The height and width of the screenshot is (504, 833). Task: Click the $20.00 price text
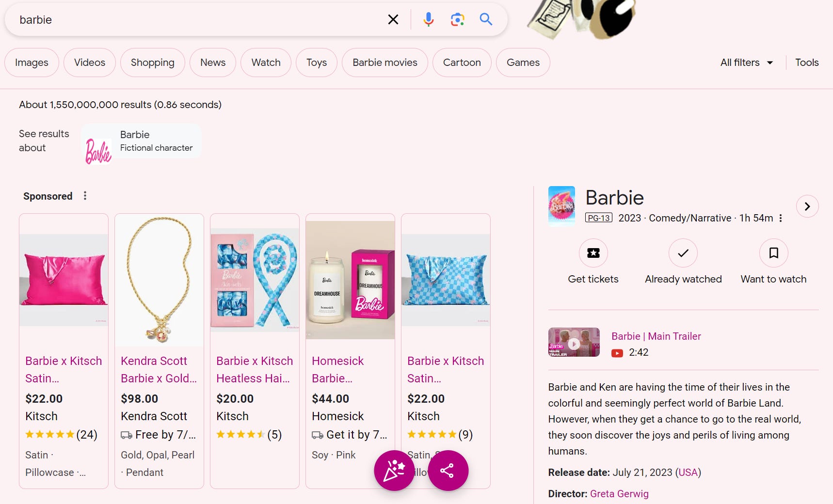click(x=235, y=399)
